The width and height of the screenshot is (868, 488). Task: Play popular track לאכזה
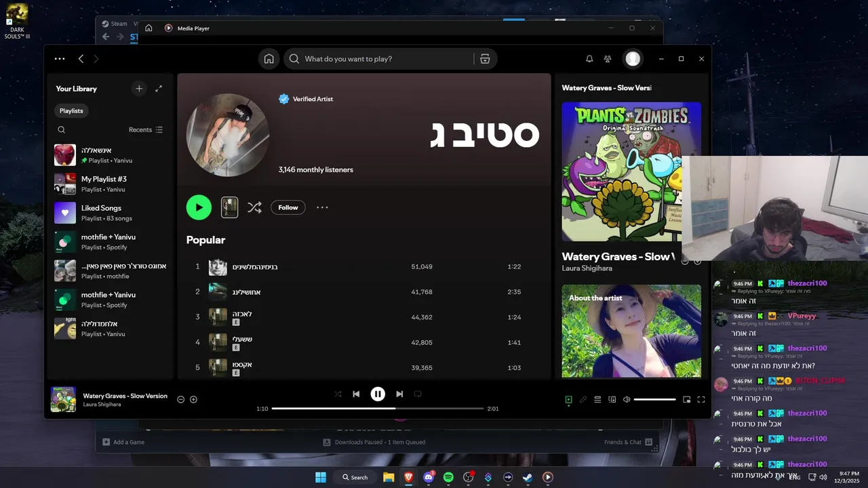point(242,314)
